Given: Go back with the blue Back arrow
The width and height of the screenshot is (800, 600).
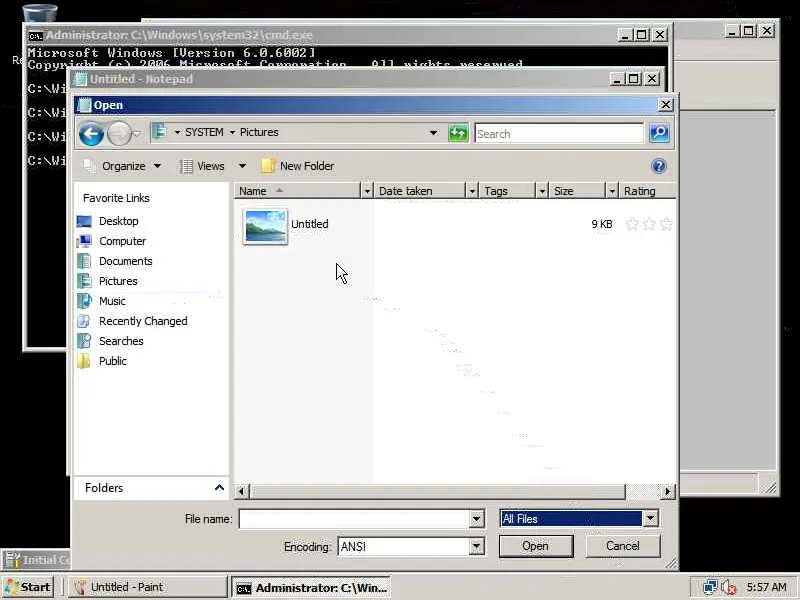Looking at the screenshot, I should (x=91, y=134).
